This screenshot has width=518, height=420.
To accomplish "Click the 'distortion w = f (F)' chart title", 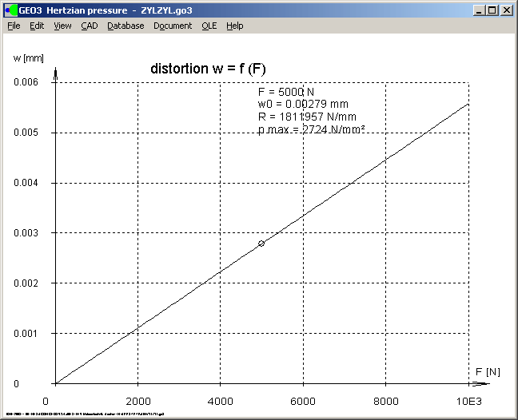I will coord(208,69).
